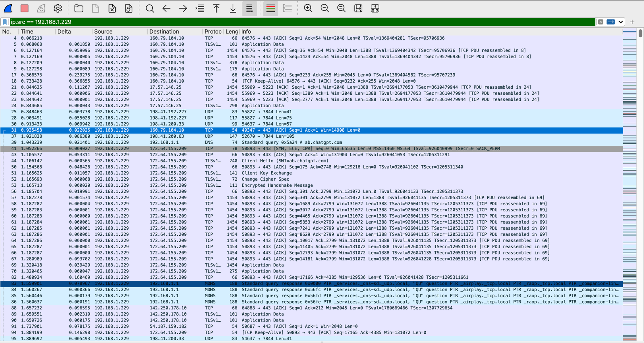644x343 pixels.
Task: Select packet 44 Client Hello row
Action: click(311, 161)
